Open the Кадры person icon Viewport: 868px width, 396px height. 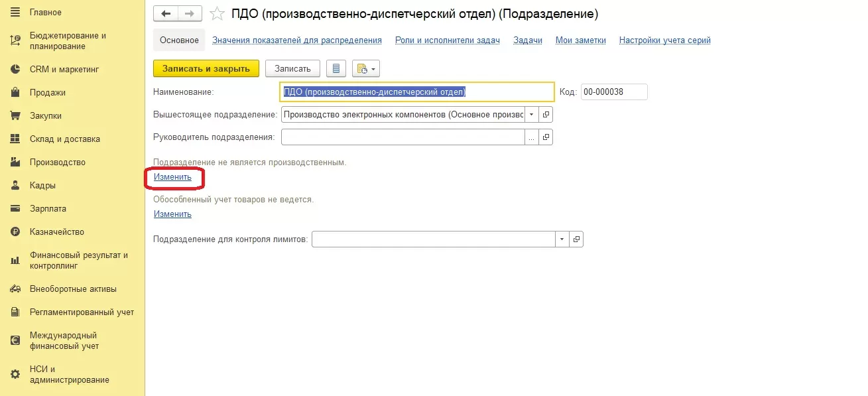pyautogui.click(x=15, y=185)
